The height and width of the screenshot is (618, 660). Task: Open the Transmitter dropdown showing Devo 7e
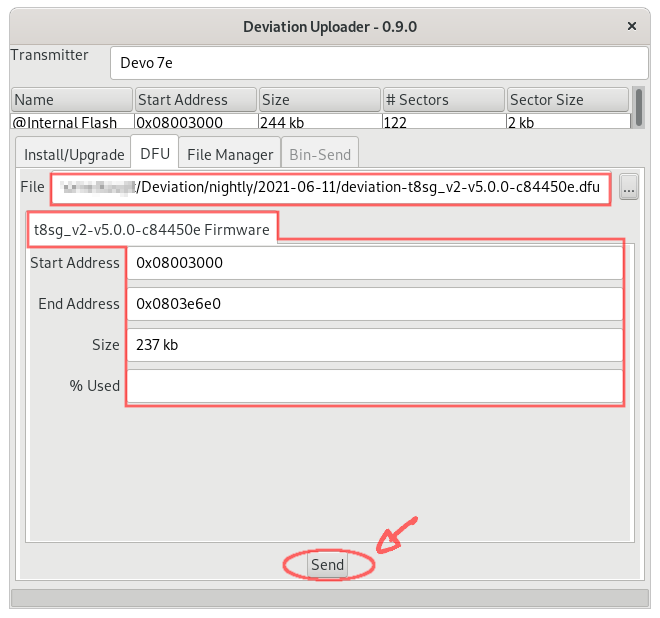[379, 63]
